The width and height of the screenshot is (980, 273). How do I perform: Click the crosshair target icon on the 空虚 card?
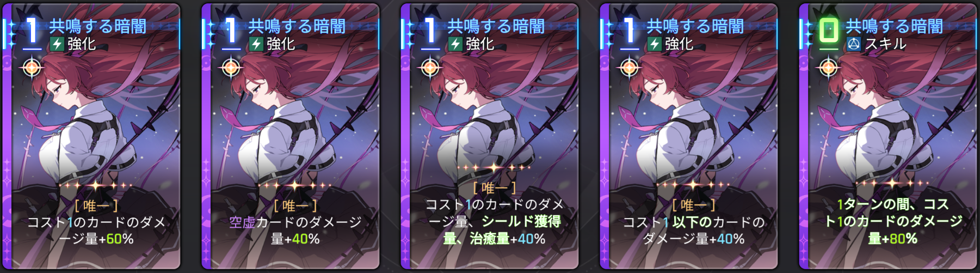[x=231, y=68]
